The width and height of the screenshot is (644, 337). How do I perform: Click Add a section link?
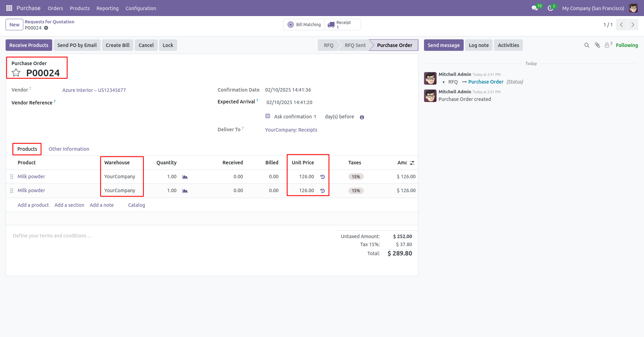coord(69,205)
